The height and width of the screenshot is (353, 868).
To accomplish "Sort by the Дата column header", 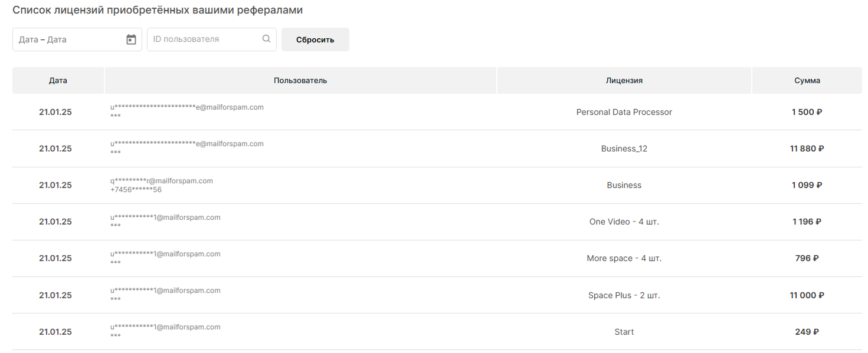I will point(58,80).
